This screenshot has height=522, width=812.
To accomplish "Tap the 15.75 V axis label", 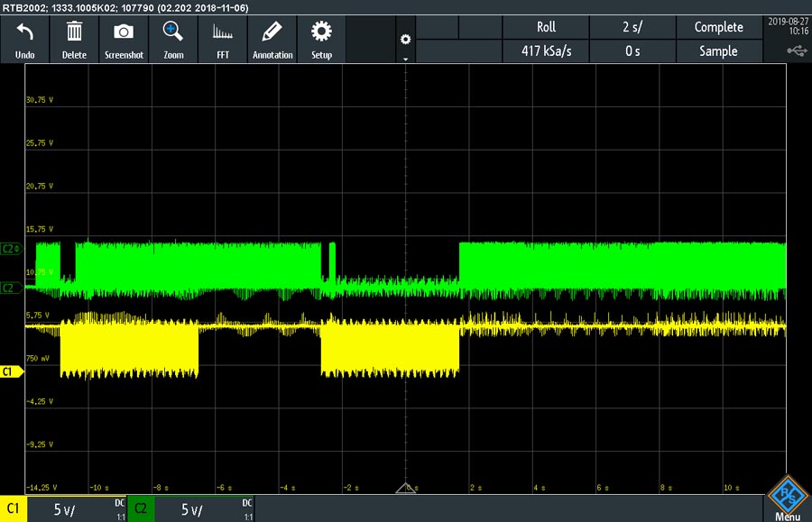I will [x=40, y=229].
